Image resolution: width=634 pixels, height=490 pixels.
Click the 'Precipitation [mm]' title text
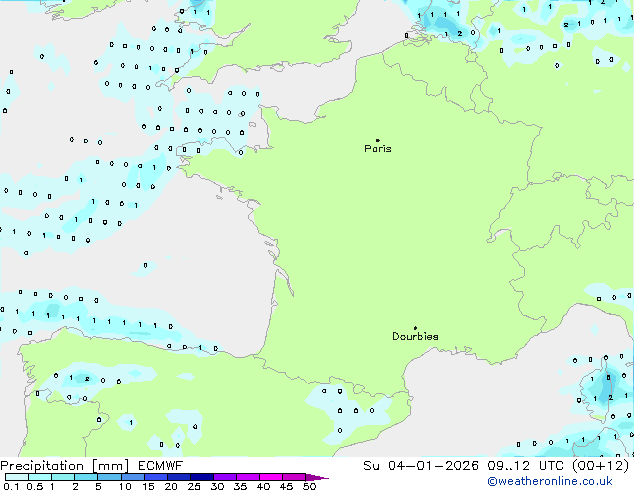pyautogui.click(x=65, y=466)
